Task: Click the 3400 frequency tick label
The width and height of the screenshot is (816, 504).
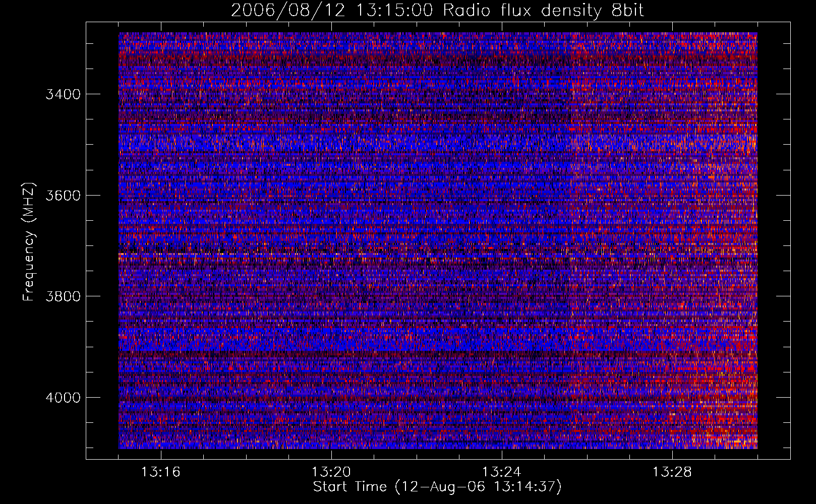Action: (63, 94)
